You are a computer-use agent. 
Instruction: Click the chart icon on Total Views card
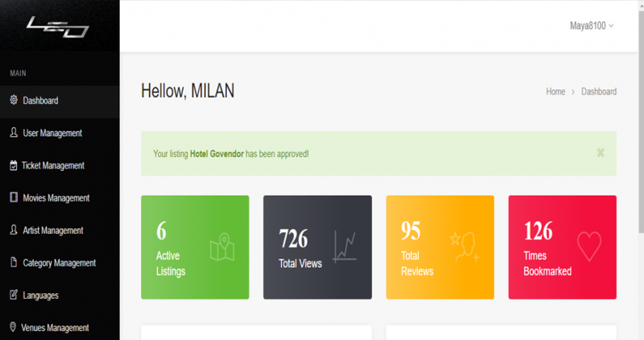pyautogui.click(x=345, y=247)
